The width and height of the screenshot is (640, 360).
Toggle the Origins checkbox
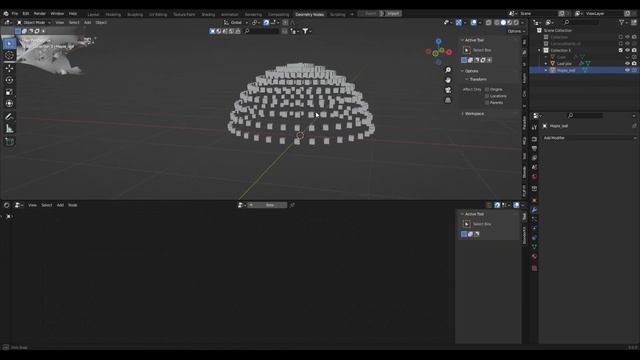tap(487, 89)
